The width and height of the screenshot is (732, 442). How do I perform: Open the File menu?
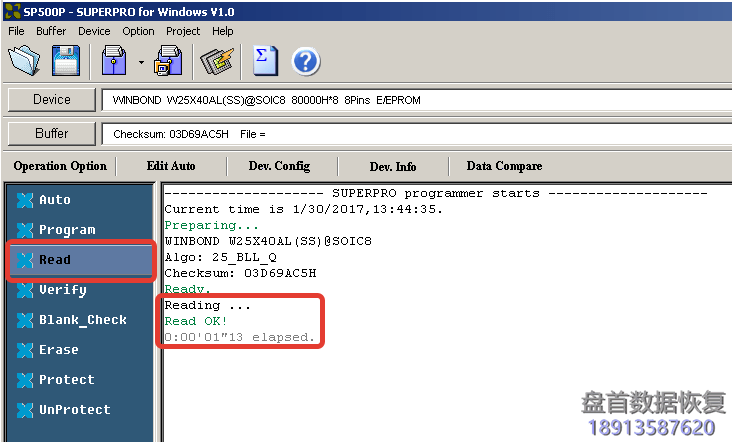point(16,31)
